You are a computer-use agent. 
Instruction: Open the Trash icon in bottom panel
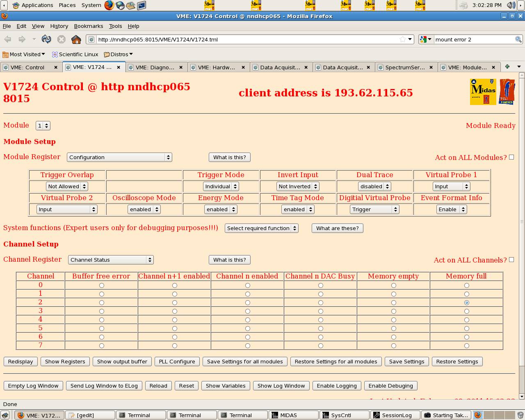coord(520,415)
